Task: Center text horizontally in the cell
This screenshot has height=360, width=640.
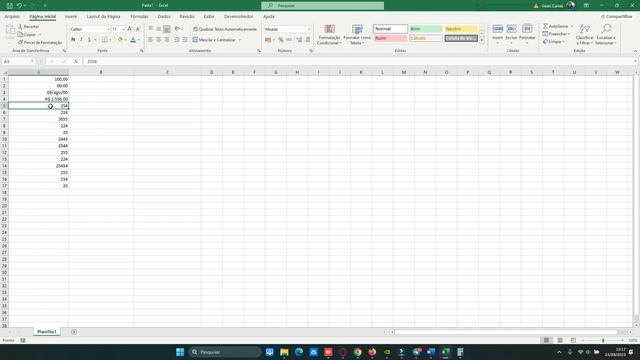Action: [x=159, y=40]
